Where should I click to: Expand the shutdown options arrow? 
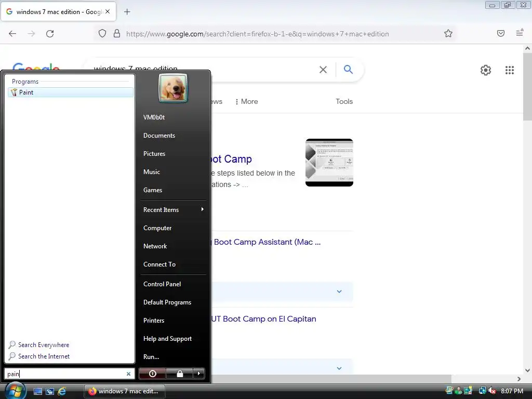(199, 374)
